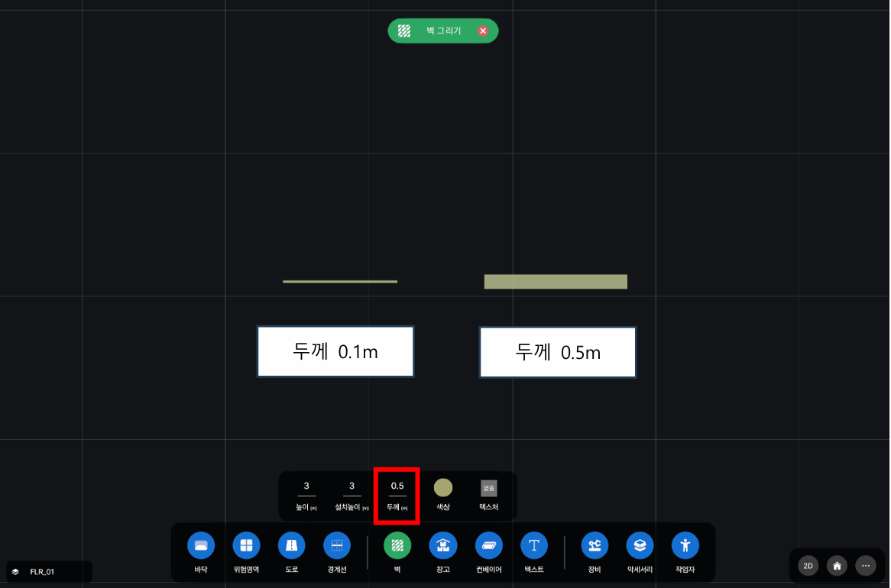Edit the 높이 height value field

[x=306, y=486]
